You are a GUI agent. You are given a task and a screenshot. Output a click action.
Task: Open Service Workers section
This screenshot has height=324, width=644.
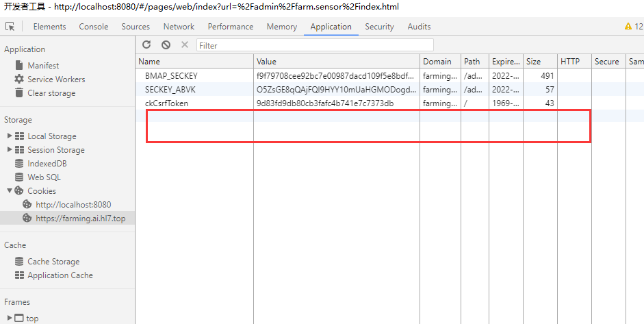(56, 79)
